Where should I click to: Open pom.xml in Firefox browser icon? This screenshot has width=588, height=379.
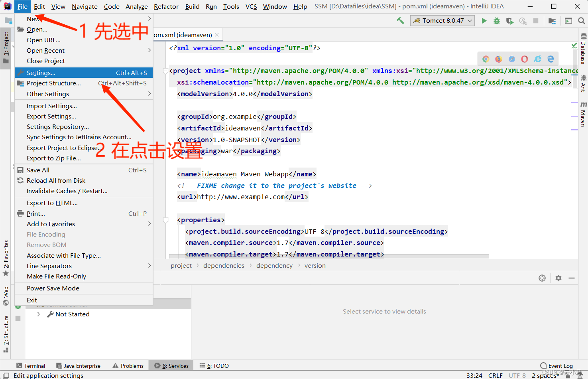(499, 59)
